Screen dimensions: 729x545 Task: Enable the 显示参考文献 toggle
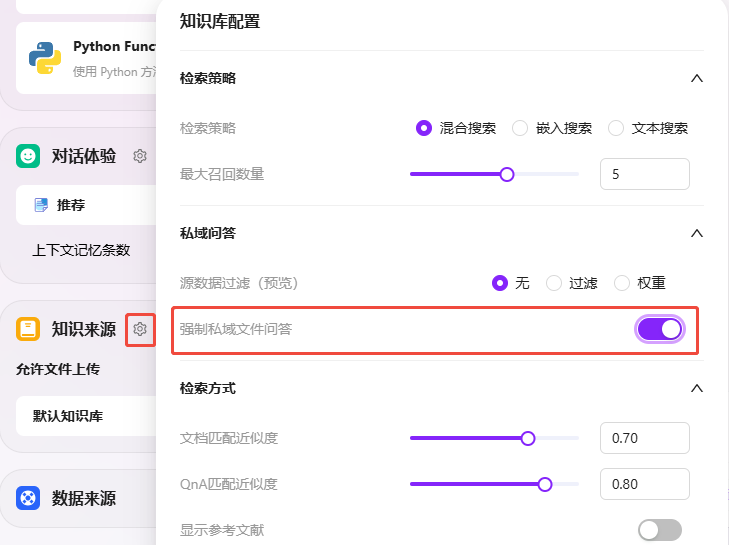[x=659, y=530]
